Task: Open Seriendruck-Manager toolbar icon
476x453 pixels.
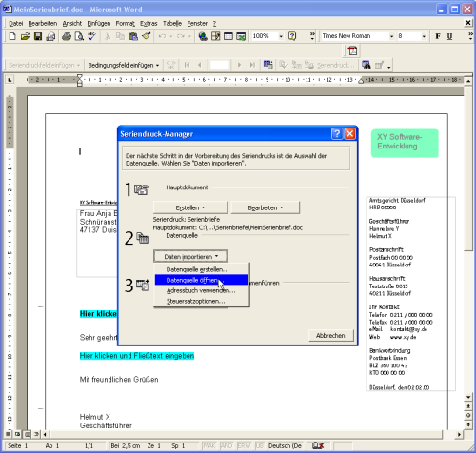Action: (268, 65)
